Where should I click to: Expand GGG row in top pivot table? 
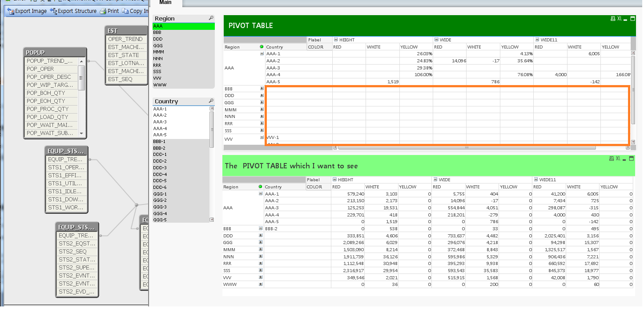click(262, 102)
